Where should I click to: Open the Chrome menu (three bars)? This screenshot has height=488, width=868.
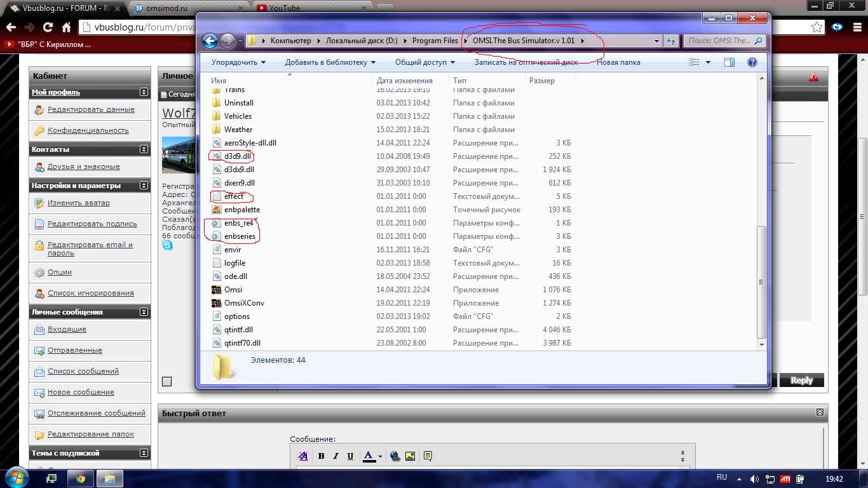pyautogui.click(x=857, y=27)
